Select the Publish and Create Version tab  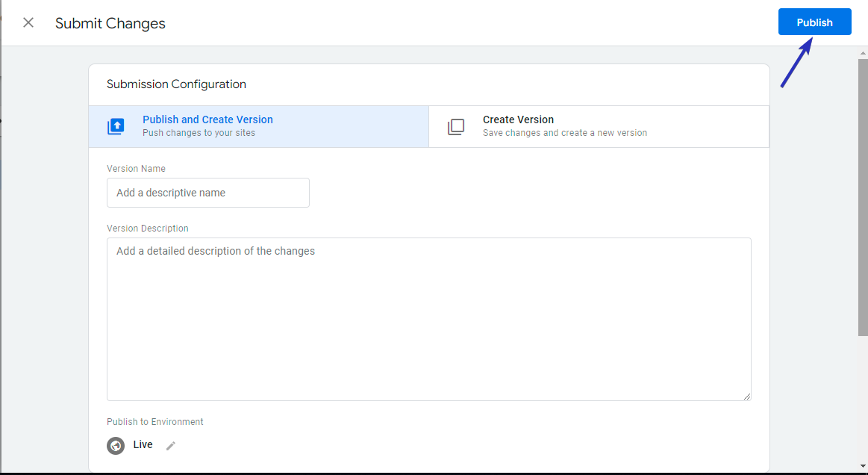click(258, 126)
